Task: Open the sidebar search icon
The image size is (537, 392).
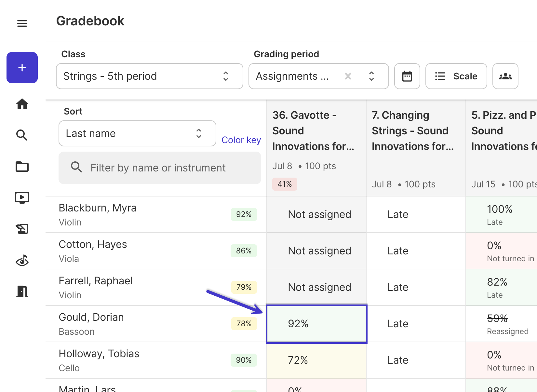Action: click(x=22, y=135)
